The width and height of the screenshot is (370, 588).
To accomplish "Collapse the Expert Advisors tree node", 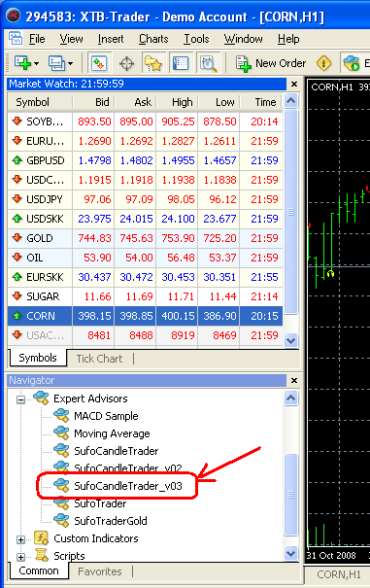I will pyautogui.click(x=21, y=399).
